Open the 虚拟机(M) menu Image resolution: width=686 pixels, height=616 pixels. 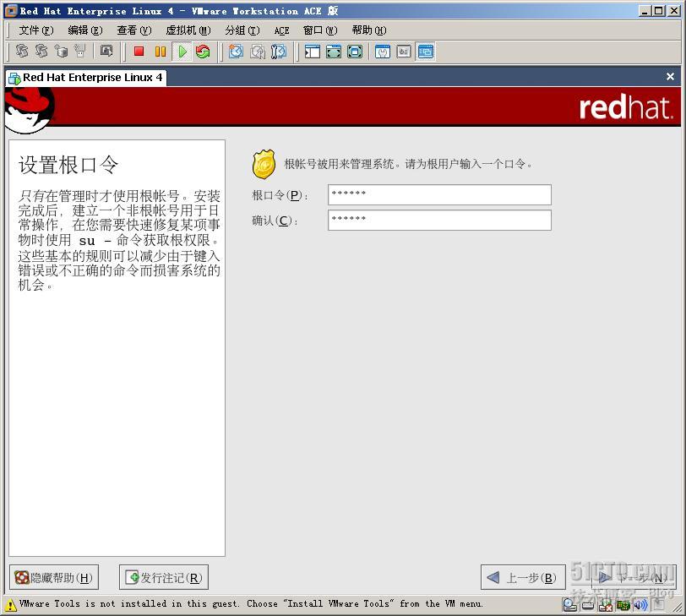point(188,30)
